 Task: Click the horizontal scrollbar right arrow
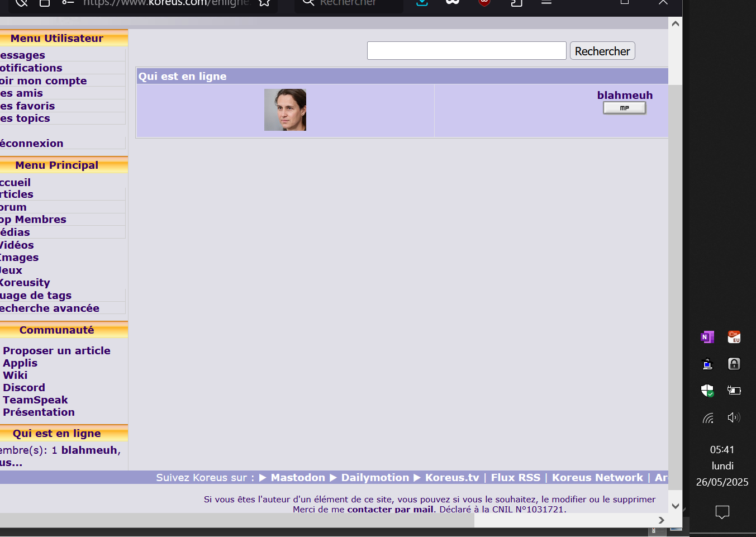coord(662,520)
